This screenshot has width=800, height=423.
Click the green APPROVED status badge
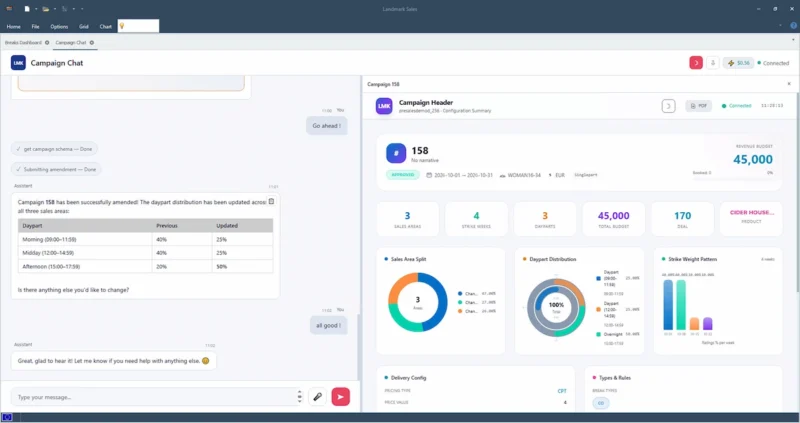point(403,175)
